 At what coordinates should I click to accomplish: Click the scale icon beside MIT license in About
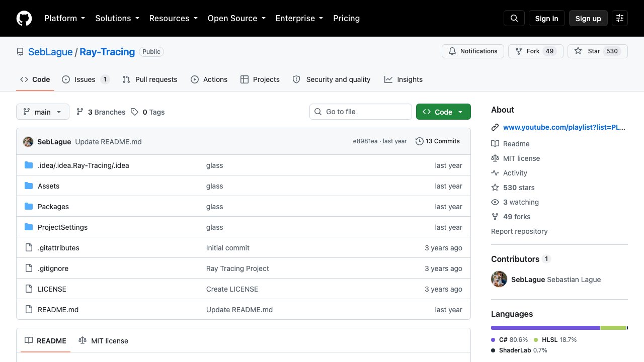point(495,158)
